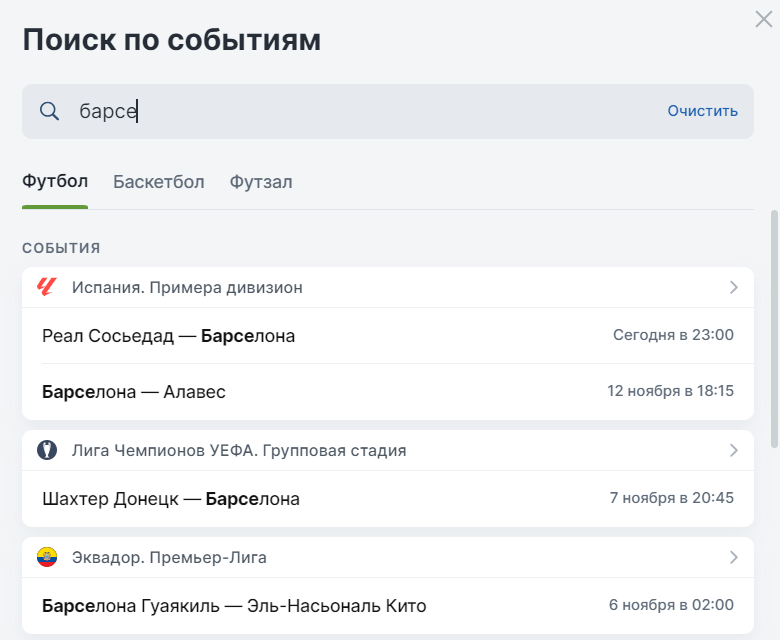The image size is (780, 640).
Task: Click the vertical scrollbar on the right
Action: click(x=774, y=329)
